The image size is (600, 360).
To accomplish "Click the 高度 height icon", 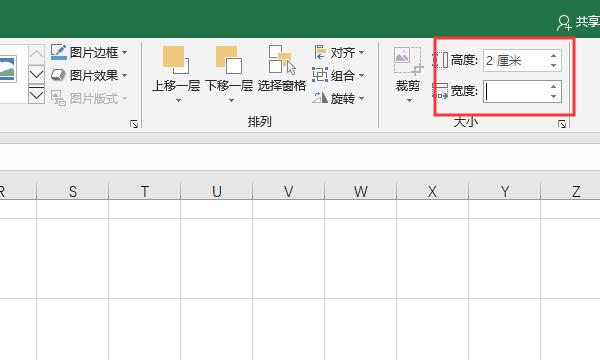I will (440, 60).
